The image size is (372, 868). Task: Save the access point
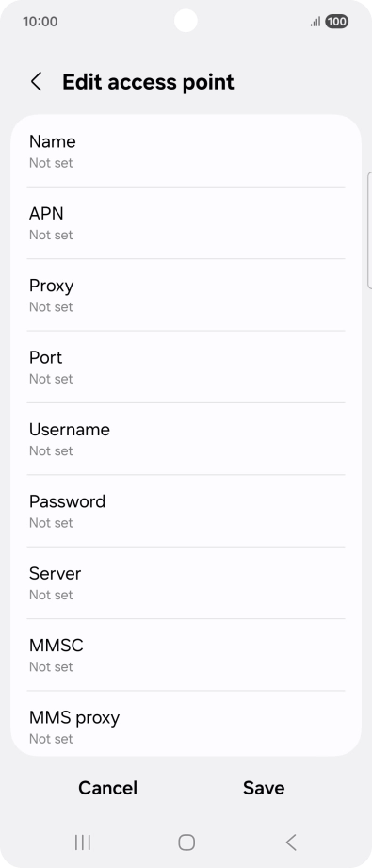tap(264, 788)
